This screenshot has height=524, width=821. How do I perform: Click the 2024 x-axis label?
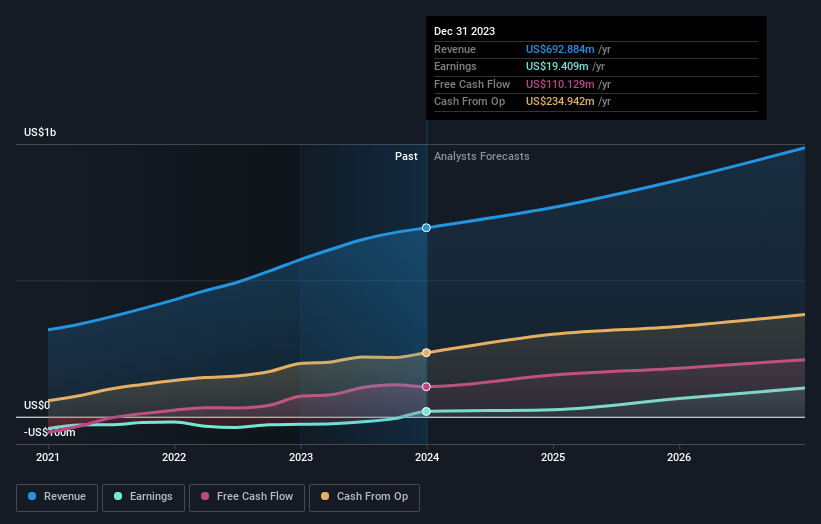(x=427, y=458)
